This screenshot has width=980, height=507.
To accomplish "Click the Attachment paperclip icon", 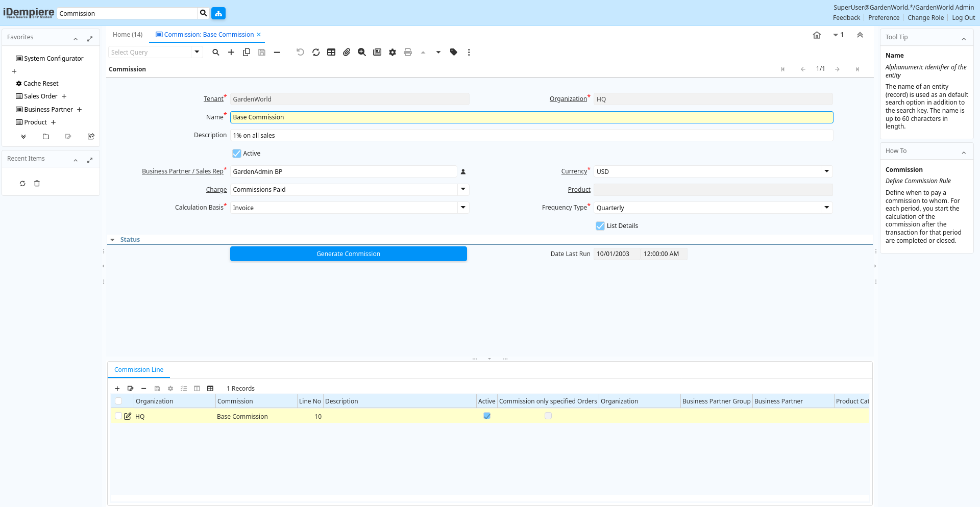I will (x=347, y=52).
